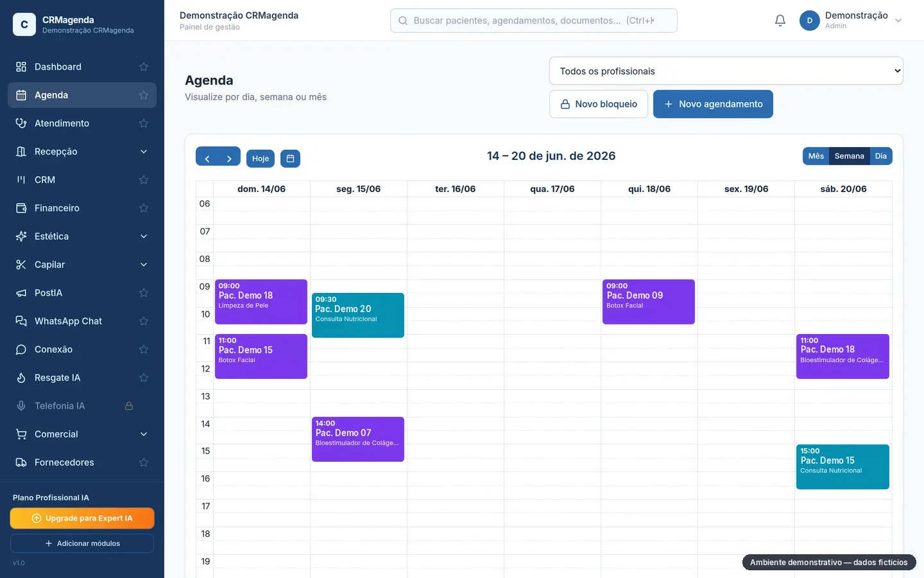Open Pac. Demo 07 14:00 appointment

tap(358, 439)
